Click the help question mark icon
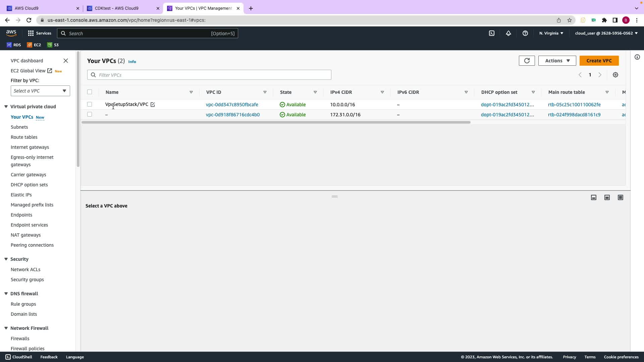Viewport: 644px width, 362px height. [x=525, y=33]
